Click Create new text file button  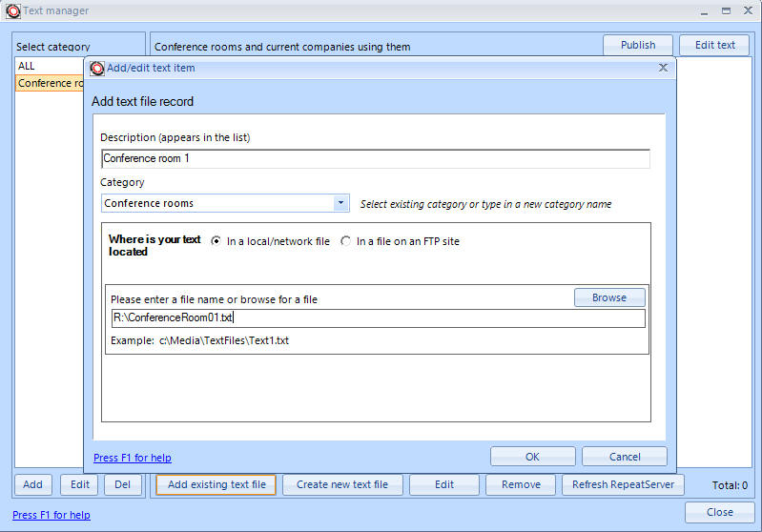pyautogui.click(x=341, y=484)
